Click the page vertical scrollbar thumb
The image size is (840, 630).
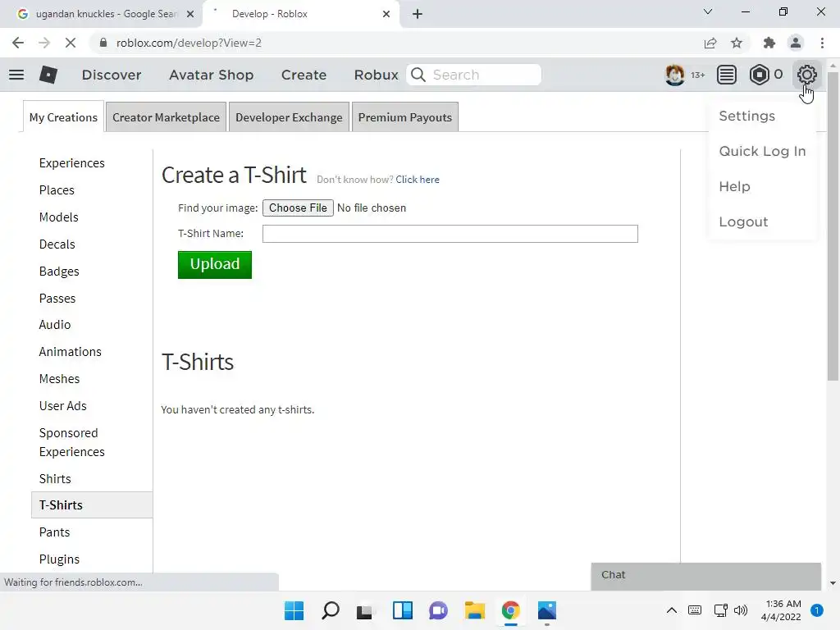pyautogui.click(x=833, y=226)
